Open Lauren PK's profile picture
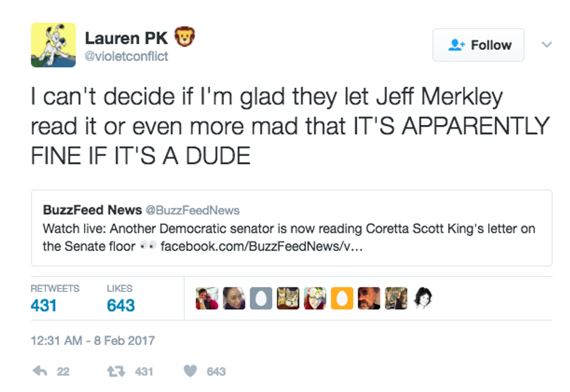This screenshot has width=570, height=392. click(53, 45)
